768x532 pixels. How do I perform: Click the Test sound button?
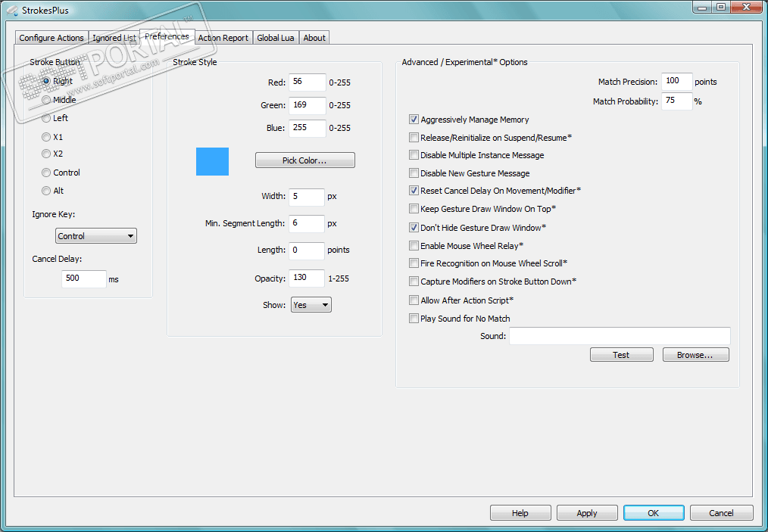click(621, 355)
